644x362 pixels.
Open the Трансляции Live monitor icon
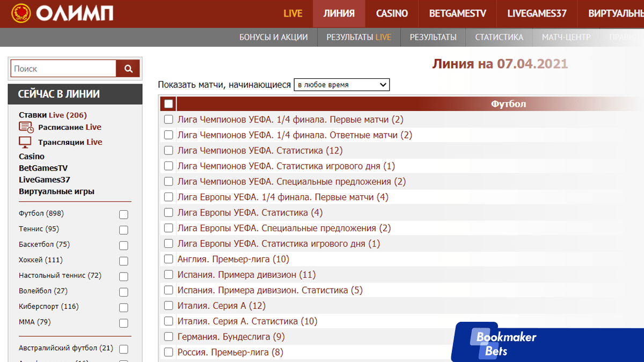[x=25, y=142]
